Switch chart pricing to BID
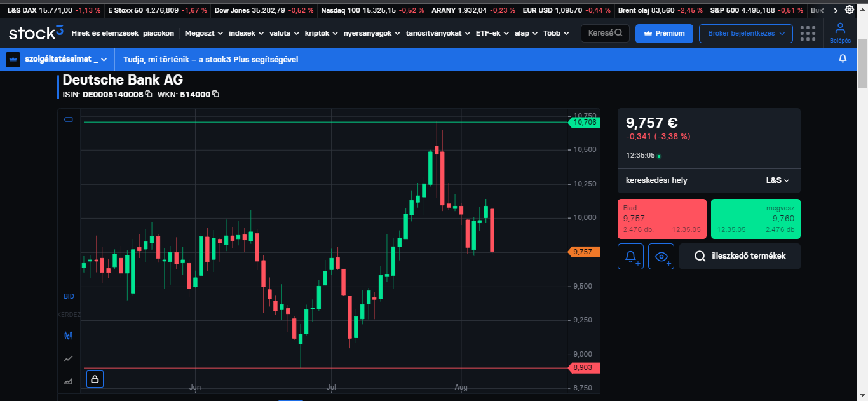The width and height of the screenshot is (868, 401). (x=69, y=296)
